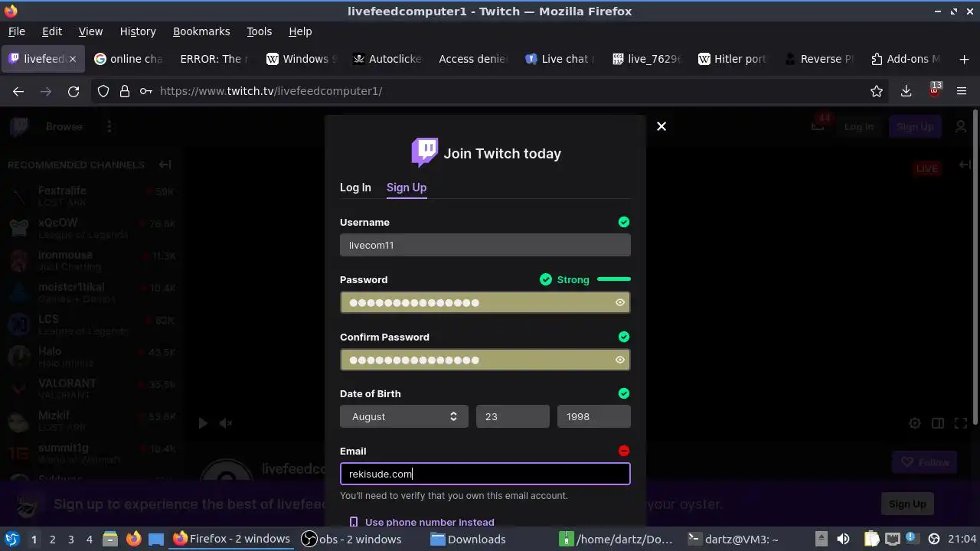The width and height of the screenshot is (980, 551).
Task: Switch to the 'Add-ons M' tab
Action: click(905, 59)
